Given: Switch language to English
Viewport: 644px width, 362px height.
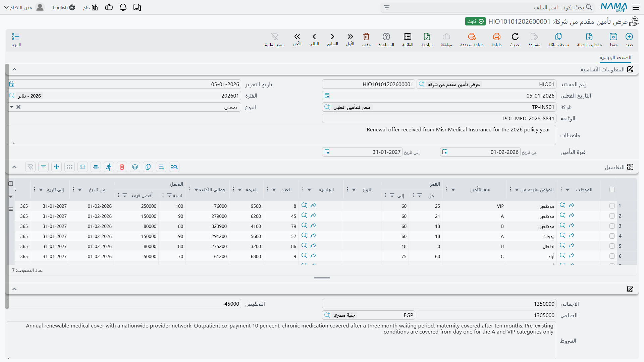Looking at the screenshot, I should tap(64, 7).
